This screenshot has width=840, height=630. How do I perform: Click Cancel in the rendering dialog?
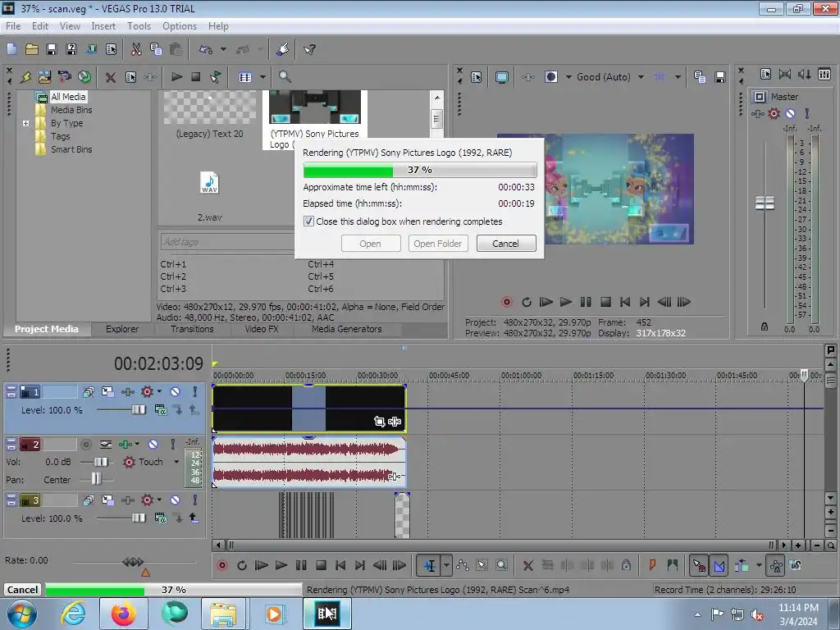[505, 244]
